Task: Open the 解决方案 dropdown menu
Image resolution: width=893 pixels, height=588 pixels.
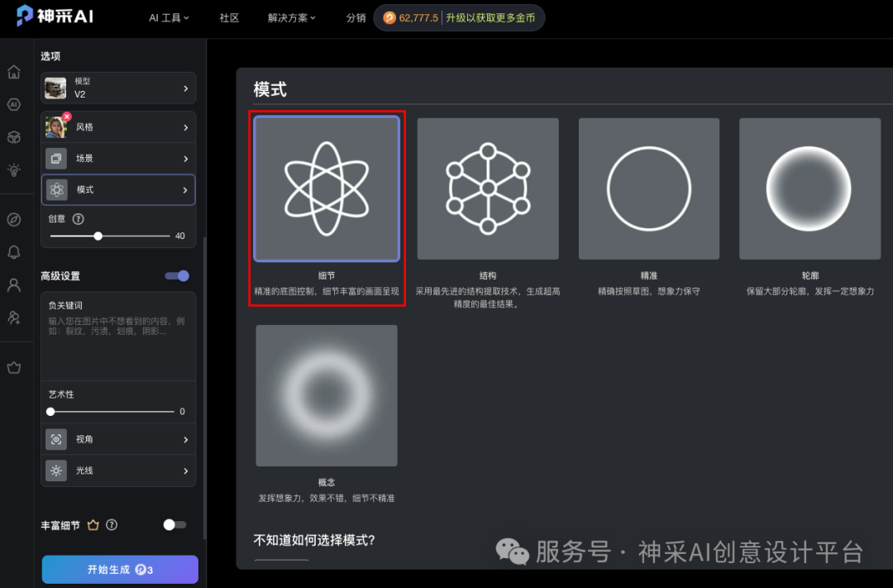Action: [x=291, y=17]
